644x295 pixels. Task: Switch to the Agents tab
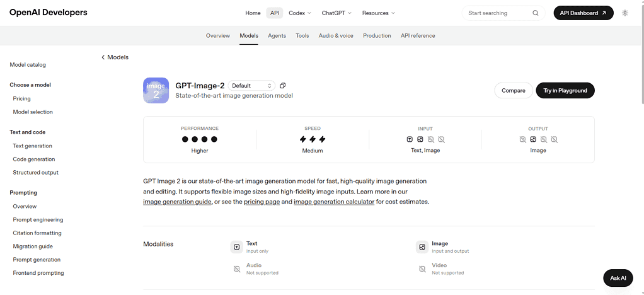coord(277,36)
